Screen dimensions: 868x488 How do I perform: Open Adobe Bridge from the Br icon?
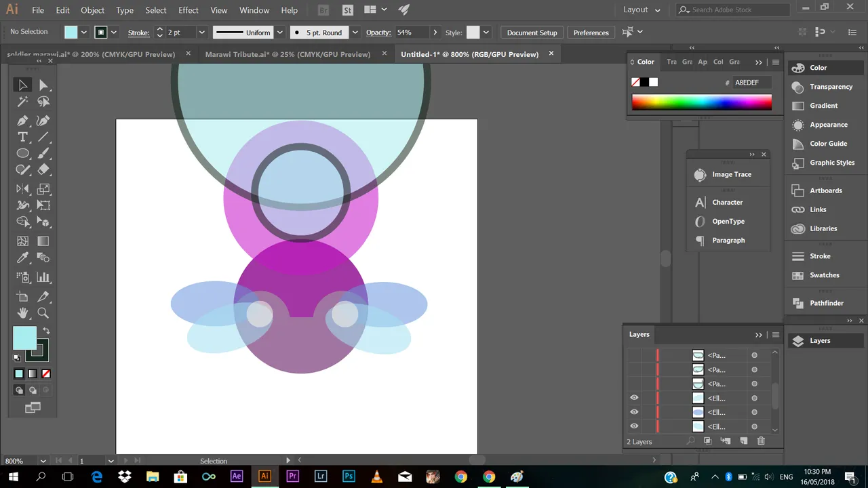tap(323, 10)
